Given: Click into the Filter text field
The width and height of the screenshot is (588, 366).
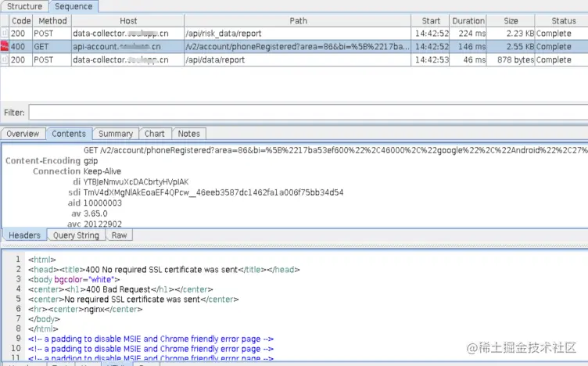Looking at the screenshot, I should click(308, 113).
